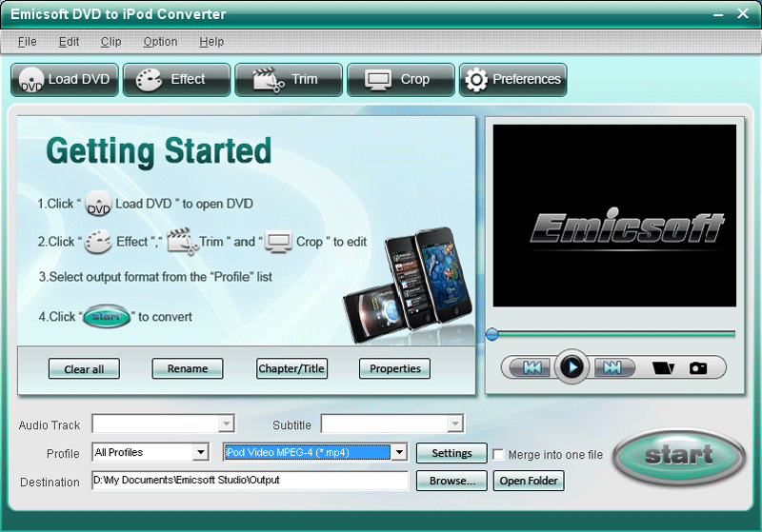This screenshot has height=532, width=762.
Task: Click the large green start button
Action: click(x=679, y=456)
